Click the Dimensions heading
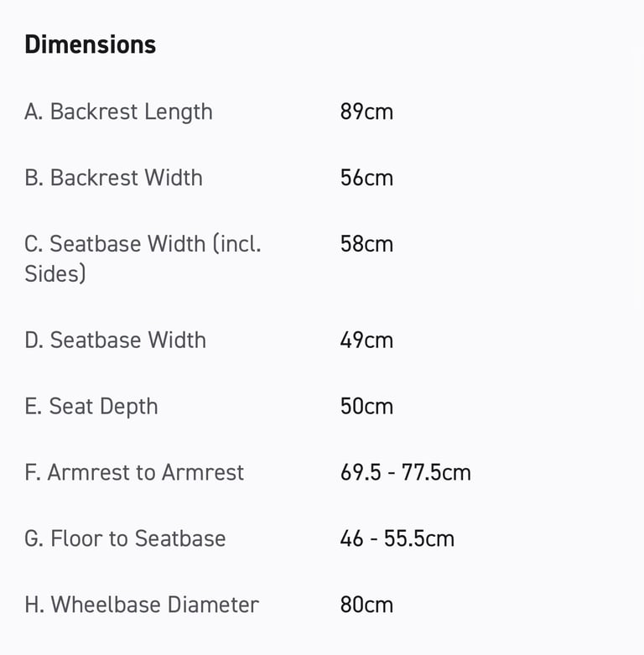This screenshot has width=644, height=655. (90, 44)
